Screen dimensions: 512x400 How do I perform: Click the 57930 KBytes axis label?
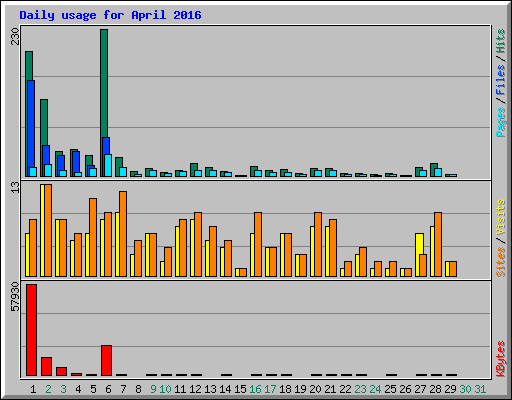(15, 296)
